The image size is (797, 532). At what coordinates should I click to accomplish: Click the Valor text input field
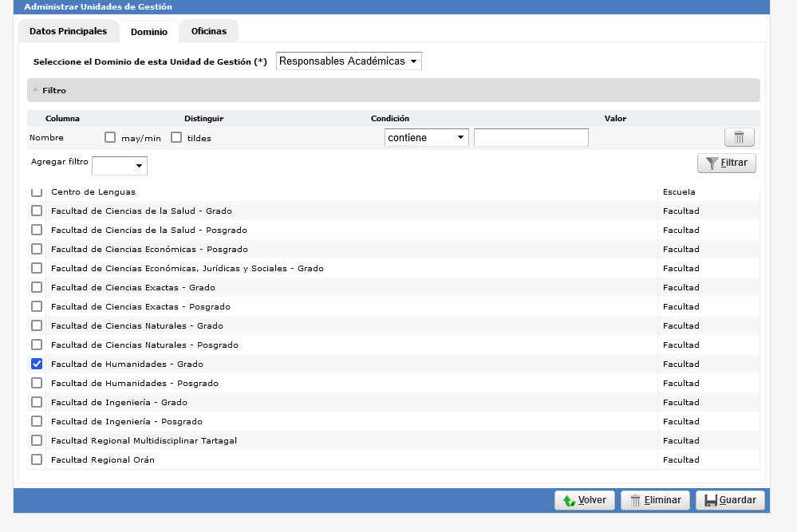click(531, 138)
